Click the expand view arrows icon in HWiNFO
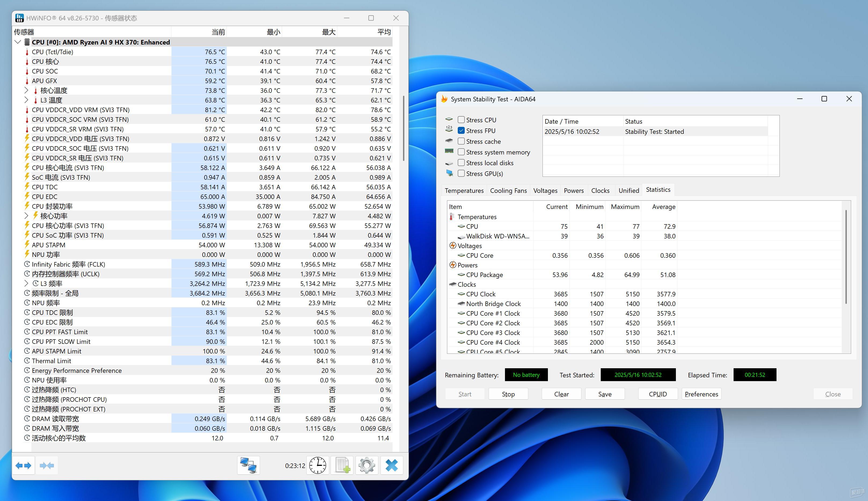868x501 pixels. (x=23, y=466)
